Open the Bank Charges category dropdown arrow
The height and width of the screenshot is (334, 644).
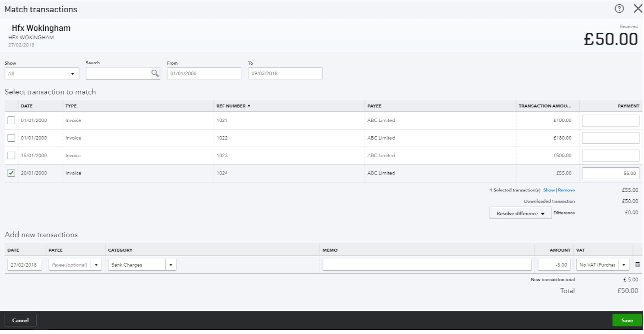[x=171, y=265]
